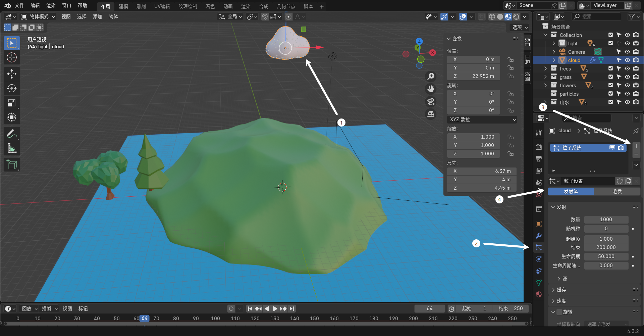Select the Annotate pencil tool

12,134
